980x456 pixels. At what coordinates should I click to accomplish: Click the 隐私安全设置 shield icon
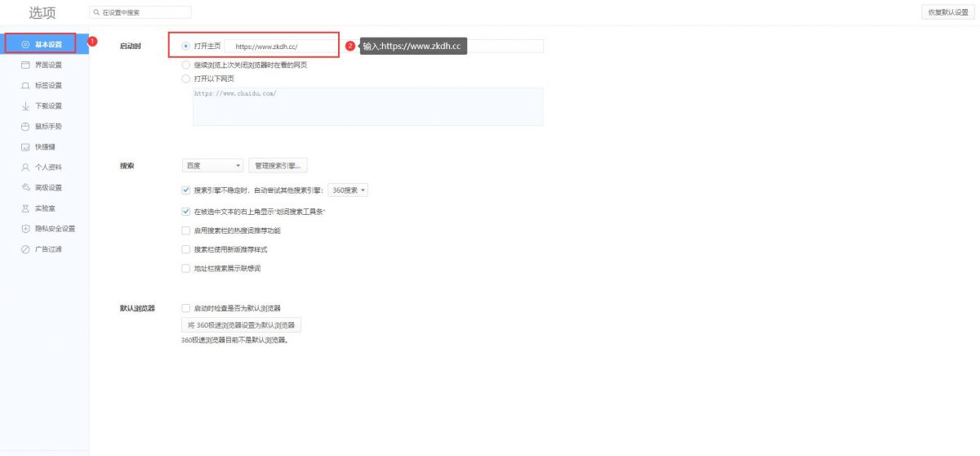26,229
